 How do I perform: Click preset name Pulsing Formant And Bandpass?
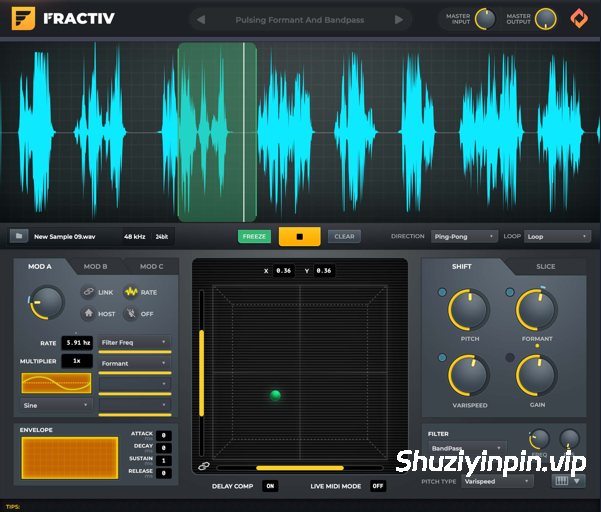coord(300,20)
